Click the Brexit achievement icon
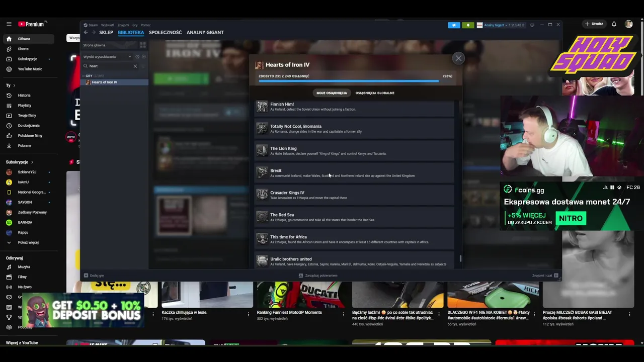Image resolution: width=644 pixels, height=362 pixels. (262, 172)
